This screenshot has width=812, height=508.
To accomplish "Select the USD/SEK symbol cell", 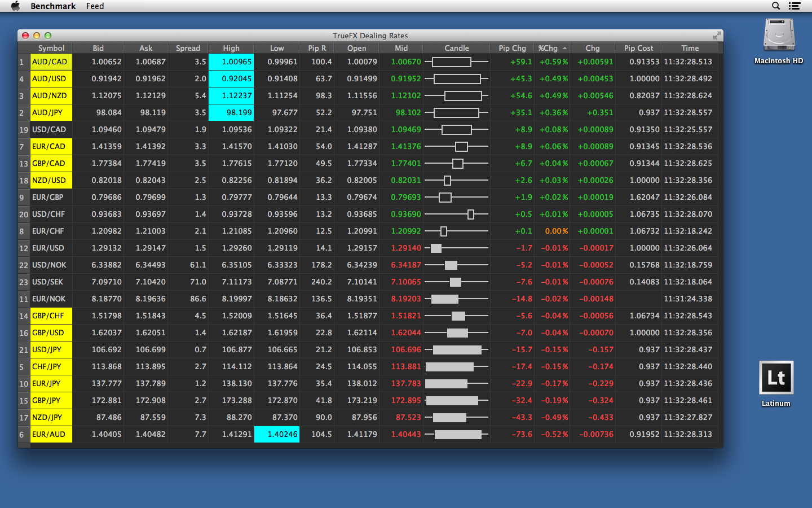I will point(51,282).
